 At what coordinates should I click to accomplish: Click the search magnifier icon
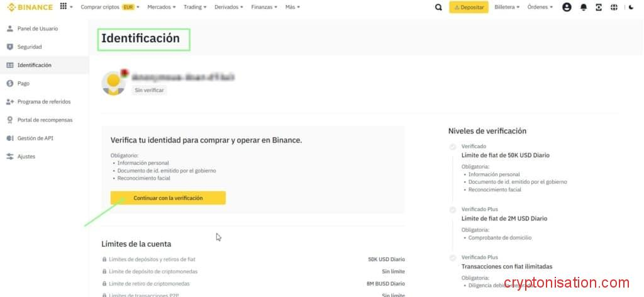click(x=438, y=8)
